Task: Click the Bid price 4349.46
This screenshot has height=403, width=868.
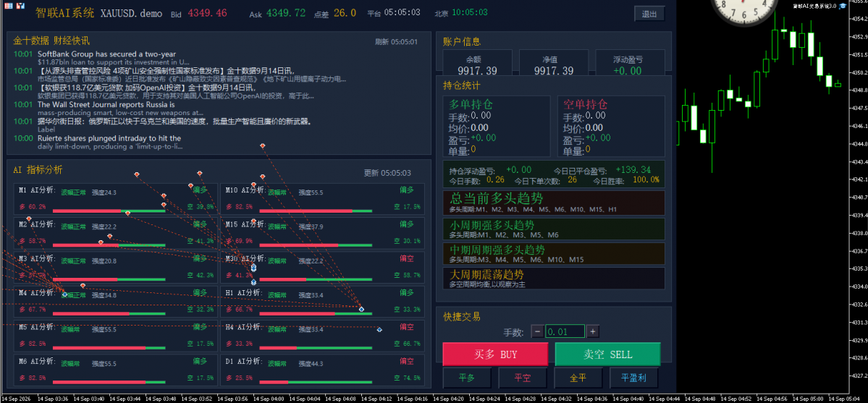Action: coord(208,13)
